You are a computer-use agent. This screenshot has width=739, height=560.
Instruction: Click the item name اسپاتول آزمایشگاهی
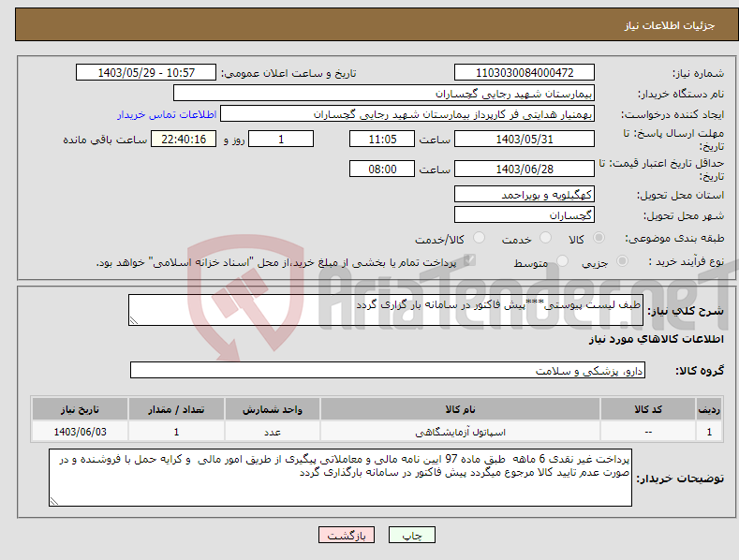coord(460,432)
